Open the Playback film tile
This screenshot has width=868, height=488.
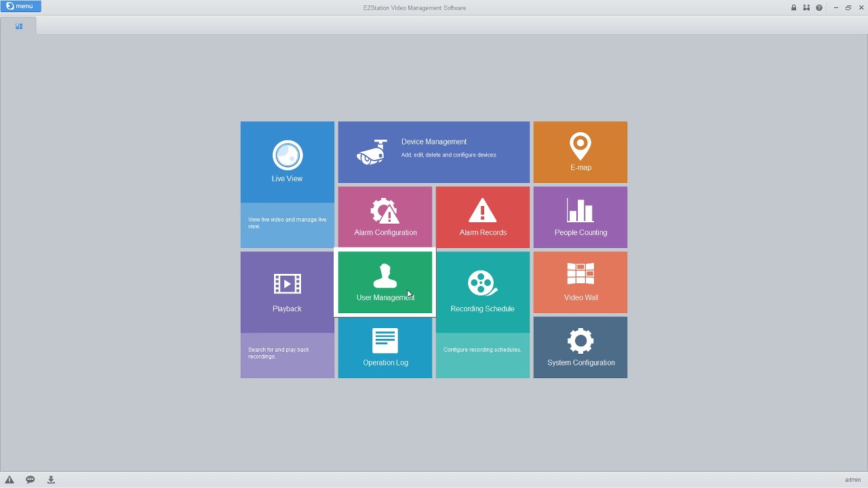click(x=287, y=293)
